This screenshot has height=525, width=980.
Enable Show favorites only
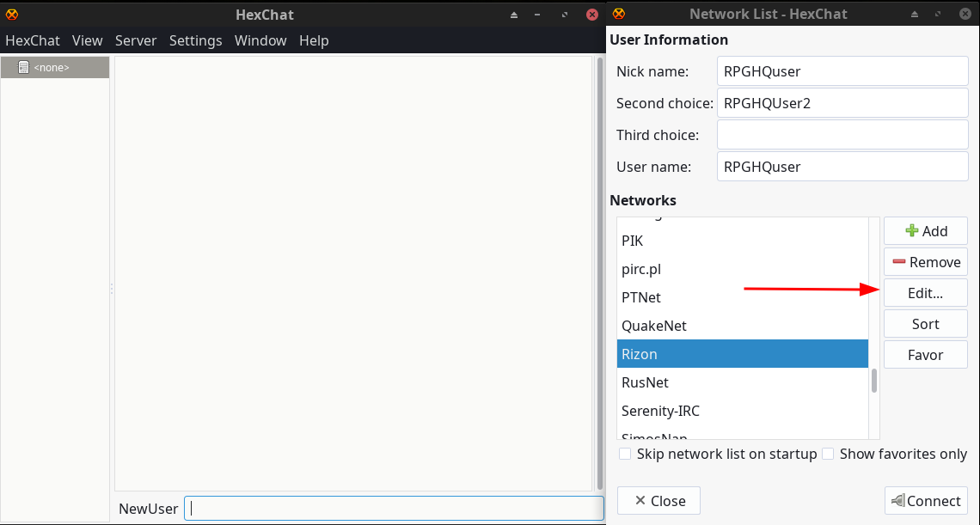click(828, 454)
